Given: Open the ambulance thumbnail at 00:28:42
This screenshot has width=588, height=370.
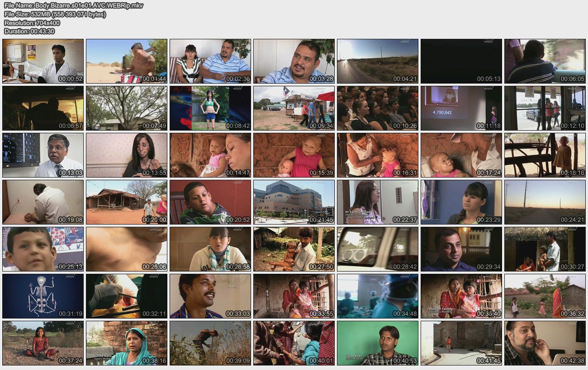Looking at the screenshot, I should pyautogui.click(x=378, y=249).
